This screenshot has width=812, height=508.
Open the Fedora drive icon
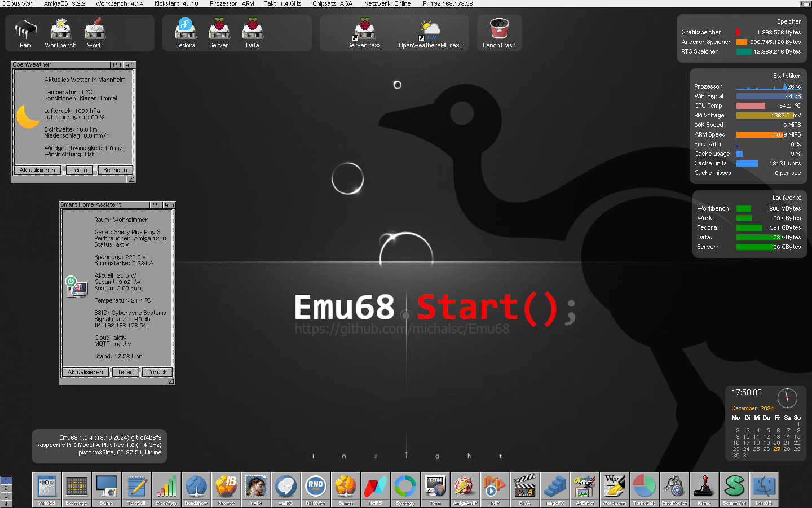coord(185,34)
